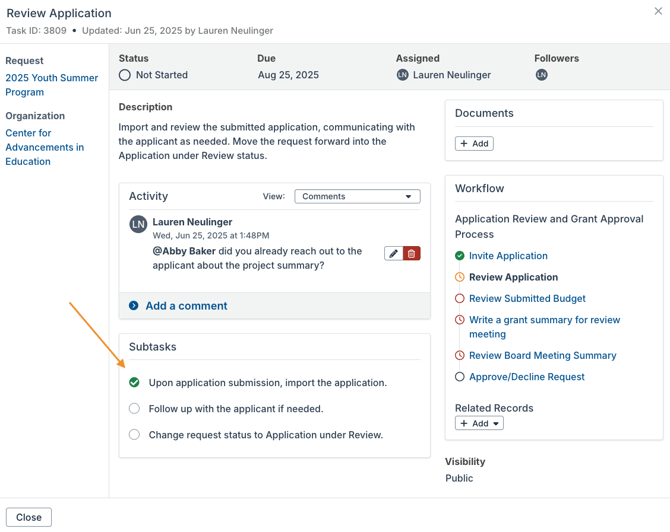Click Lauren Neulinger's avatar in the Activity comment
The width and height of the screenshot is (670, 532).
tap(138, 225)
